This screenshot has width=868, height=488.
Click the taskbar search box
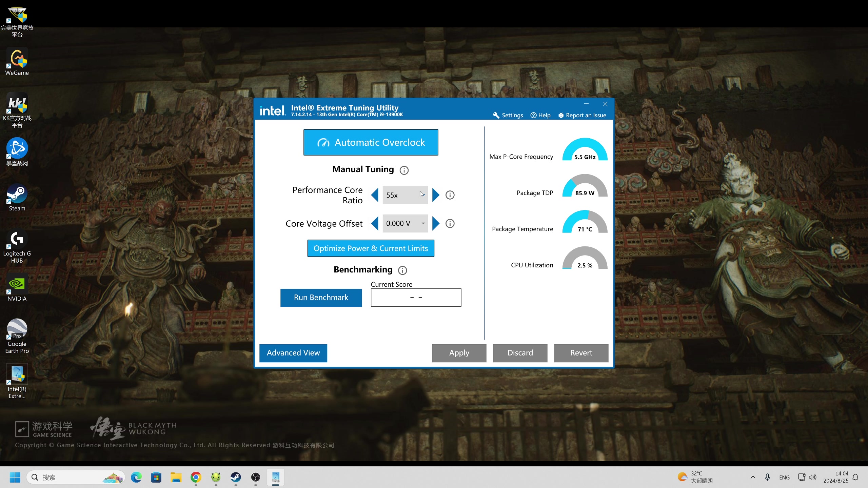click(75, 477)
